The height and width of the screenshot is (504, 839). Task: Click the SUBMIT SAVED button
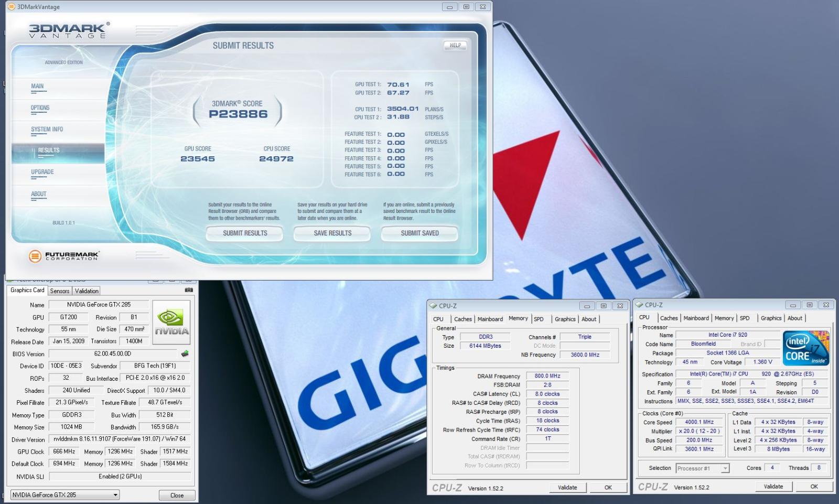(x=420, y=233)
